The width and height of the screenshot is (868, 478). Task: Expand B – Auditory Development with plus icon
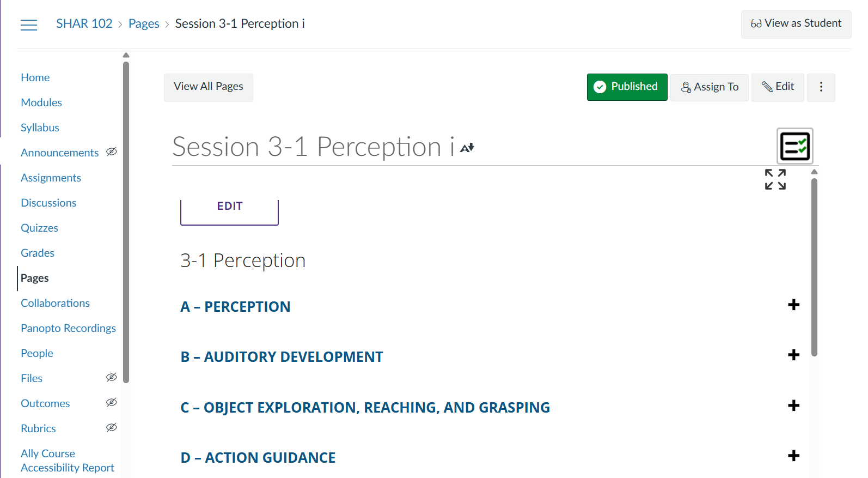(x=793, y=355)
